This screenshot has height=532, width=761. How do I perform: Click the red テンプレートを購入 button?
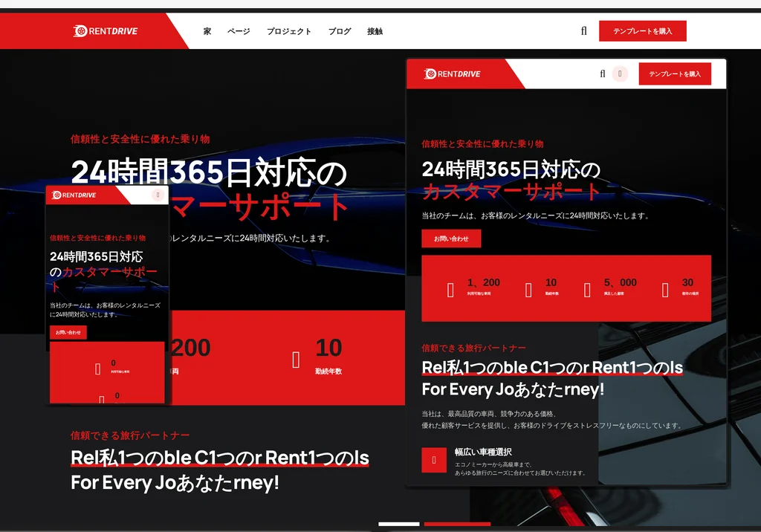pyautogui.click(x=643, y=30)
